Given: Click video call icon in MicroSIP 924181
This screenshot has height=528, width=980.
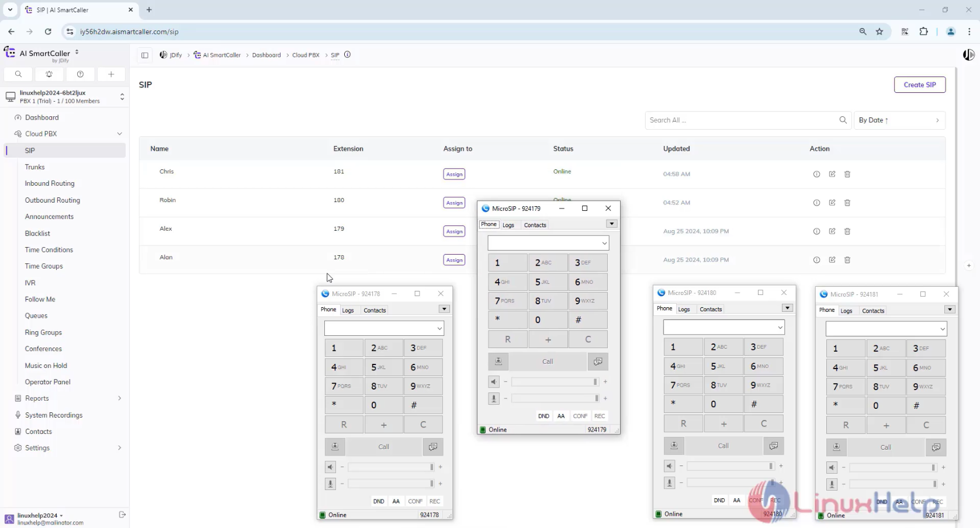Looking at the screenshot, I should pos(836,447).
